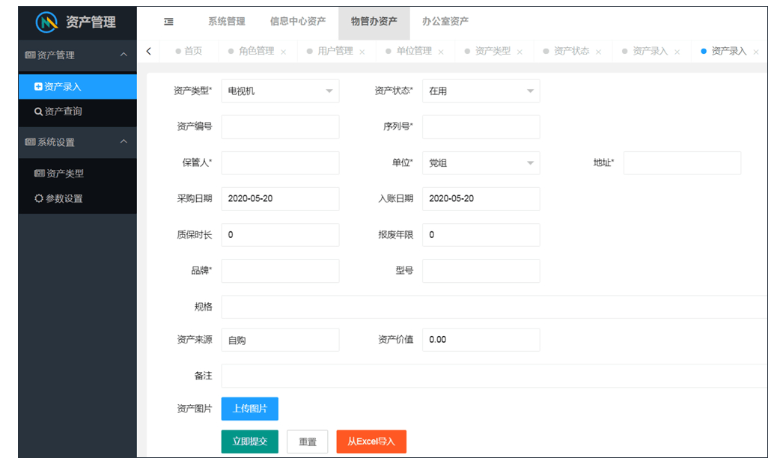The width and height of the screenshot is (783, 468).
Task: Click the 采购日期 date field
Action: 280,199
